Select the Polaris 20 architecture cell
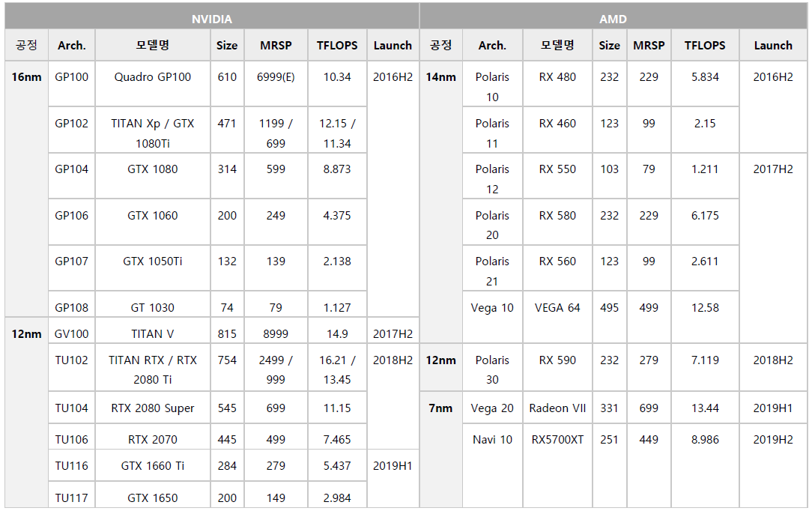 [x=492, y=222]
